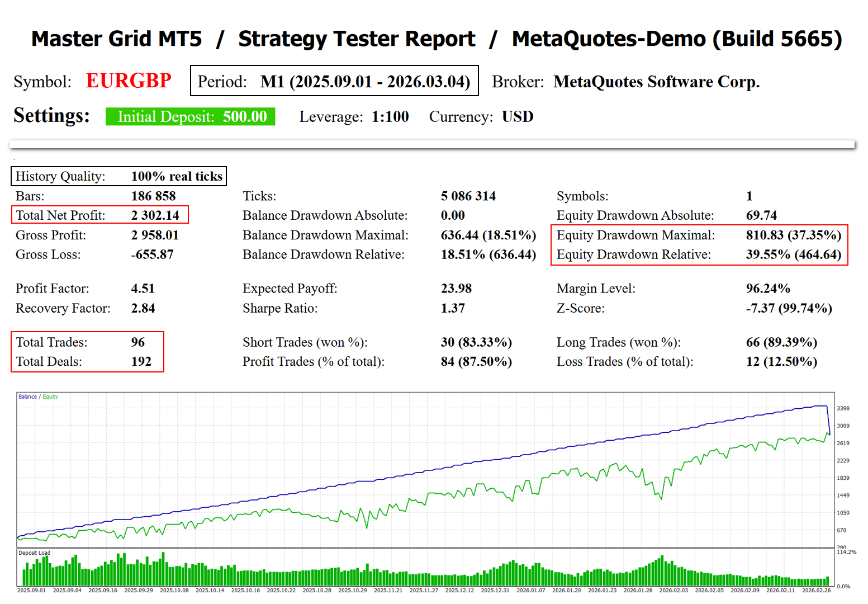Click the broker name MetaQuotes Software Corp.
The width and height of the screenshot is (868, 604).
tap(657, 82)
